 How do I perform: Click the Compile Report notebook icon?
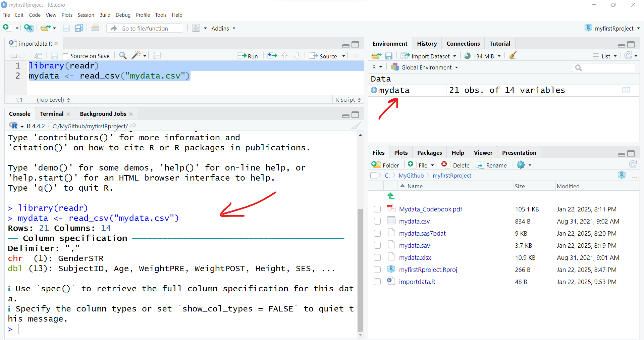(x=157, y=56)
